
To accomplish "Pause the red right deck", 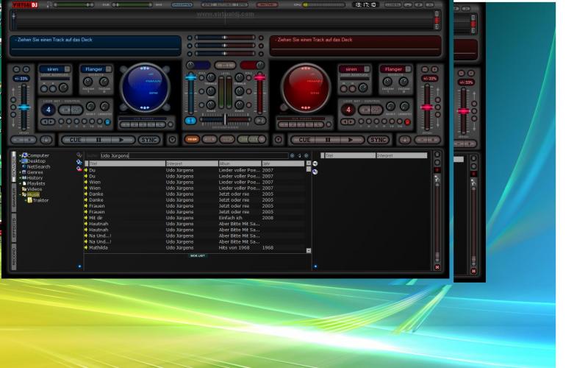I will [x=327, y=140].
